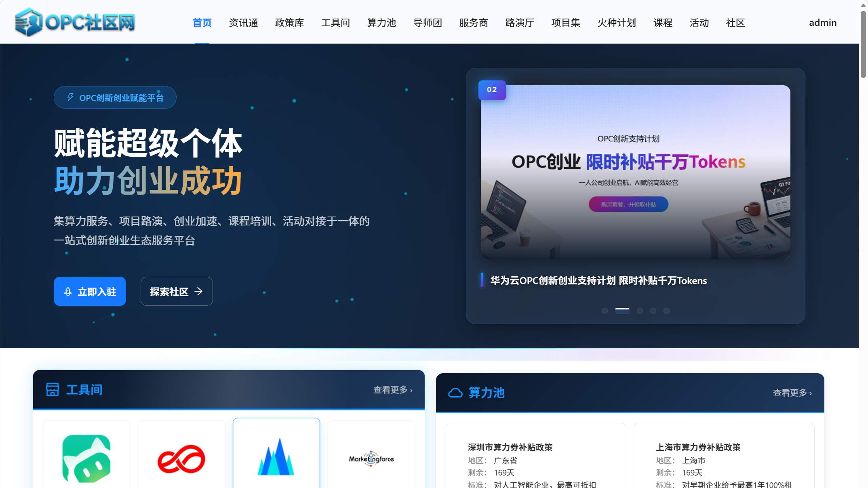Switch to the fourth carousel slide dot
This screenshot has height=488, width=868.
653,311
